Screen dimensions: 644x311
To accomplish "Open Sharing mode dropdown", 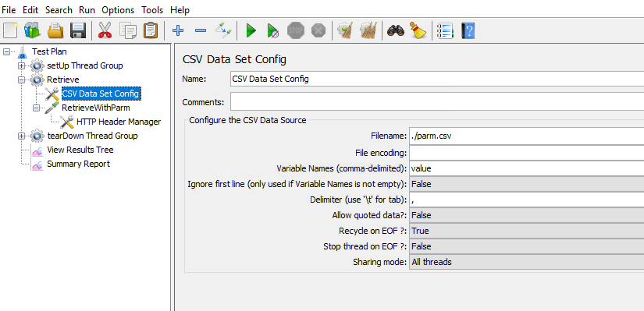I will point(527,262).
